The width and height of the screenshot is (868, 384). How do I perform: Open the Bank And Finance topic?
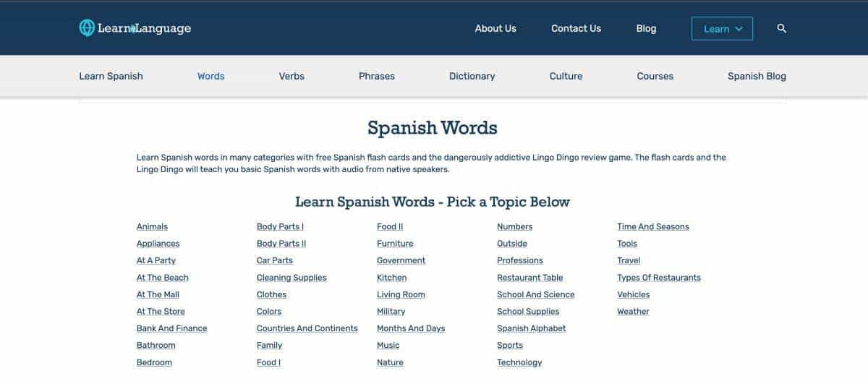[x=171, y=328]
